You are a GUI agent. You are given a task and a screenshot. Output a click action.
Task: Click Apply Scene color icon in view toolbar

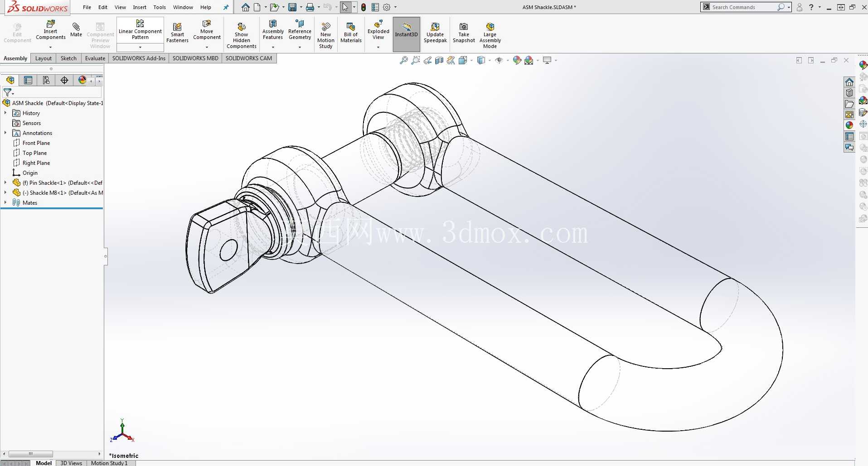pos(529,60)
